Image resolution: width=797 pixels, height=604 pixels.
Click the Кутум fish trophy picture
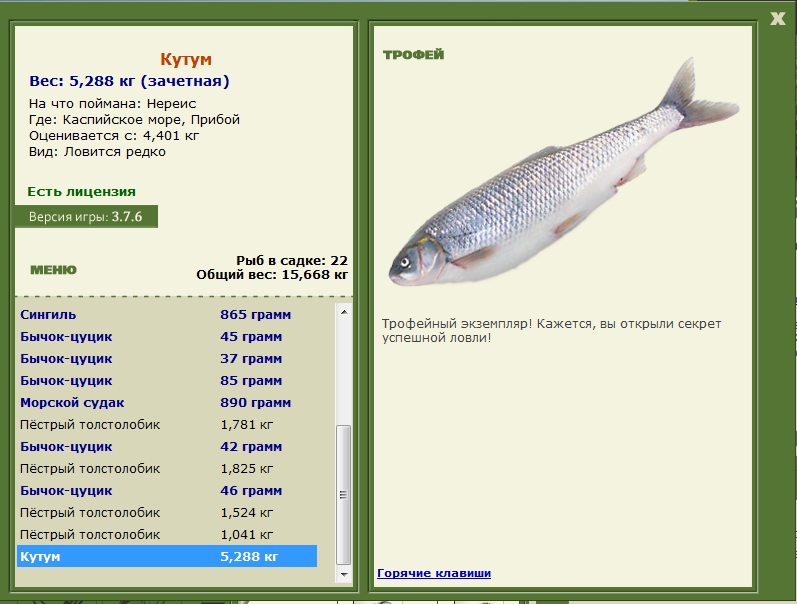(x=563, y=173)
